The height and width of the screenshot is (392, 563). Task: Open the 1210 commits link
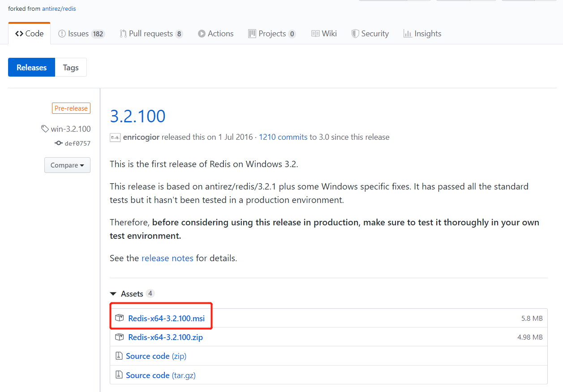(283, 137)
